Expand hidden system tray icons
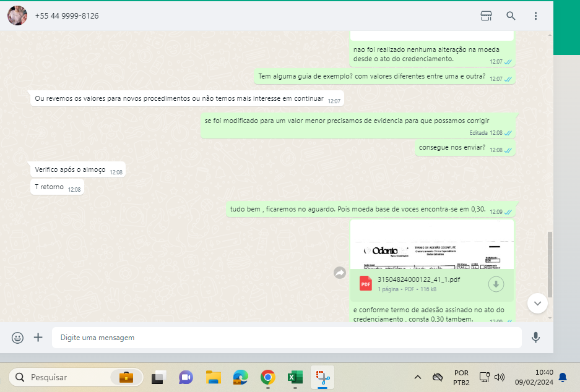The width and height of the screenshot is (580, 392). coord(418,377)
